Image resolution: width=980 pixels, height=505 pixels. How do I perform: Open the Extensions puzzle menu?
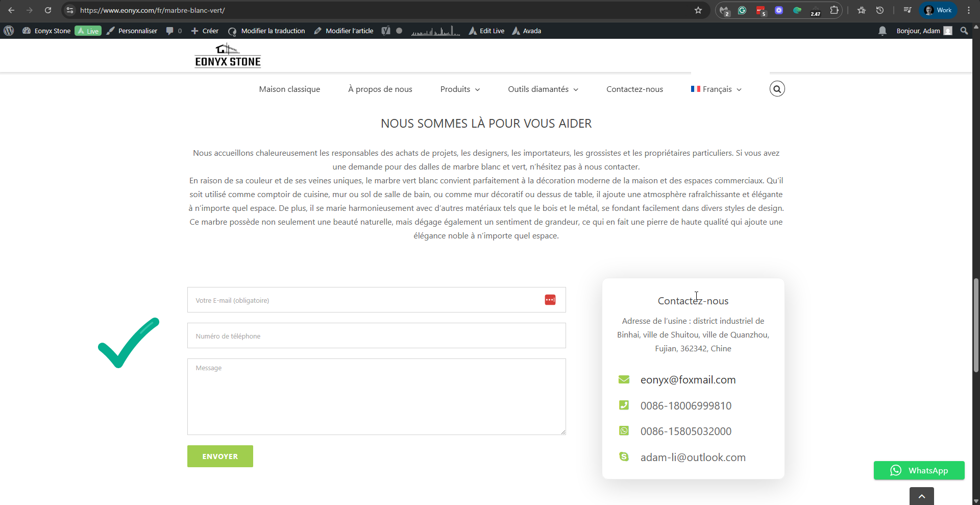[x=834, y=10]
